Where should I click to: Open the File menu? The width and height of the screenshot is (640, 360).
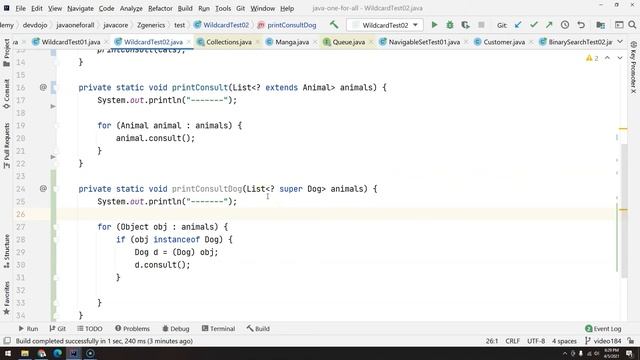coord(20,8)
